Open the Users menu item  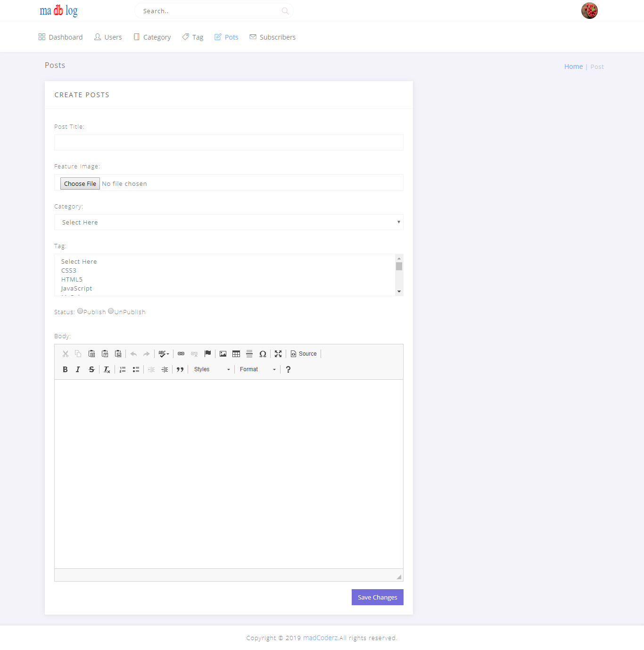coord(108,37)
